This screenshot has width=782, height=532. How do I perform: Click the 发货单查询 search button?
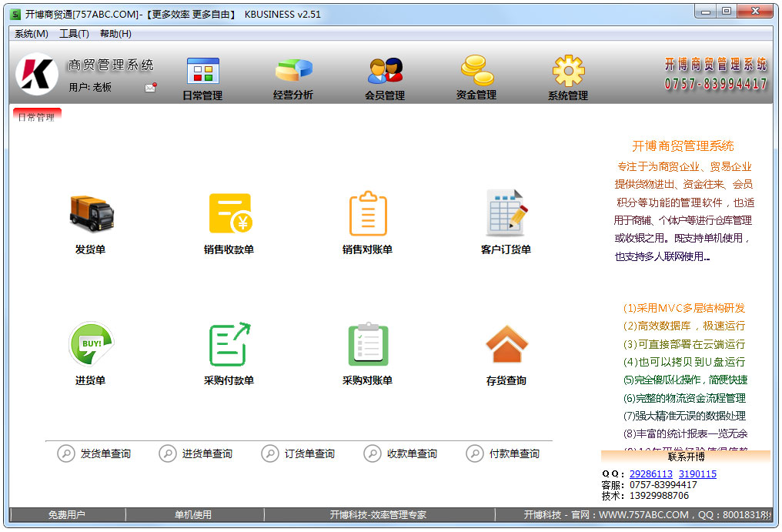tap(95, 454)
